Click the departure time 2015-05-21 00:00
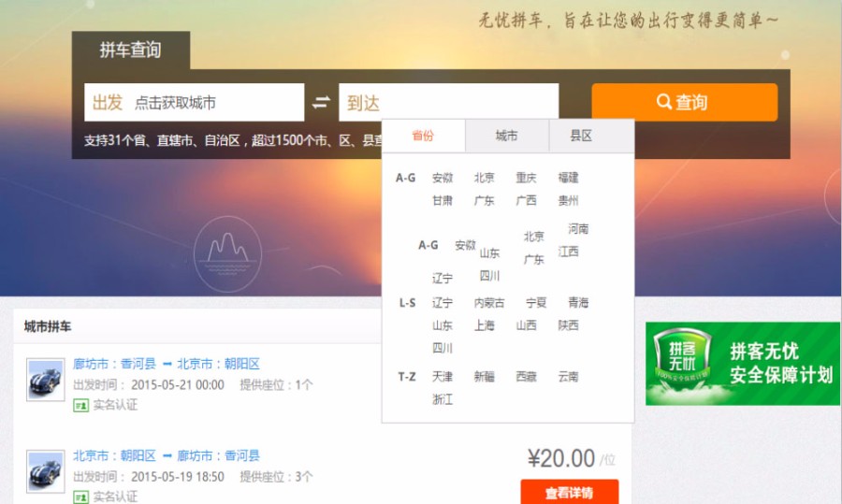842x504 pixels. pos(177,385)
